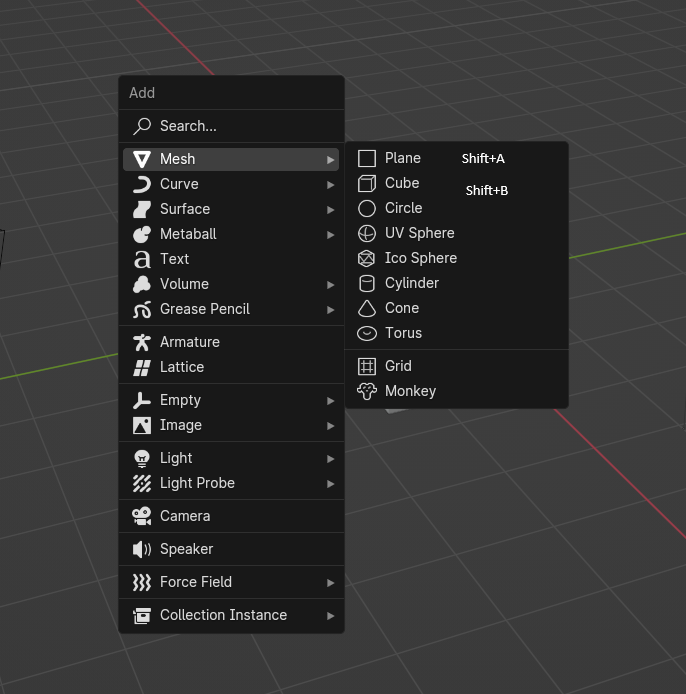686x694 pixels.
Task: Select the Speaker label
Action: (x=187, y=549)
